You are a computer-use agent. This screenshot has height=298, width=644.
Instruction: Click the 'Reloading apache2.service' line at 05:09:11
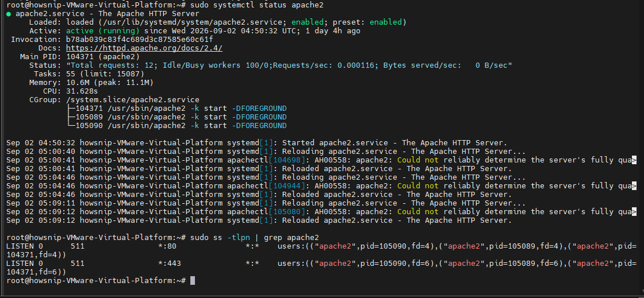[266, 203]
